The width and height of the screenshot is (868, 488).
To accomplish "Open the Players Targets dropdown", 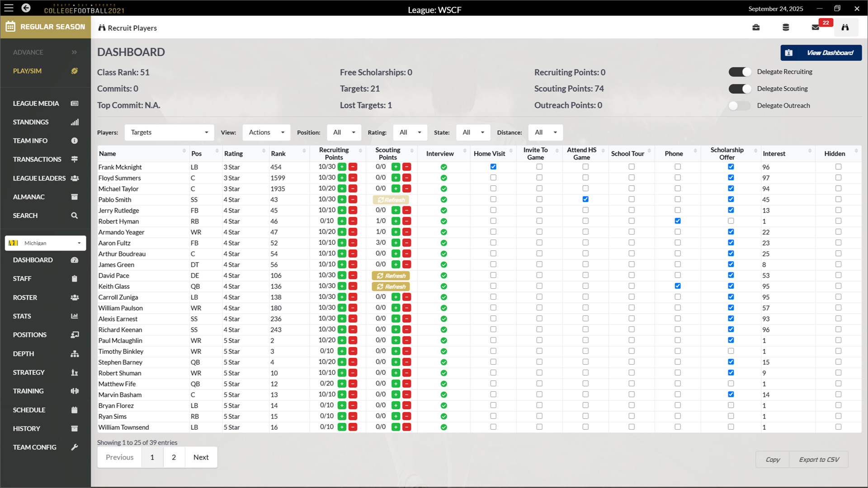I will click(x=169, y=132).
